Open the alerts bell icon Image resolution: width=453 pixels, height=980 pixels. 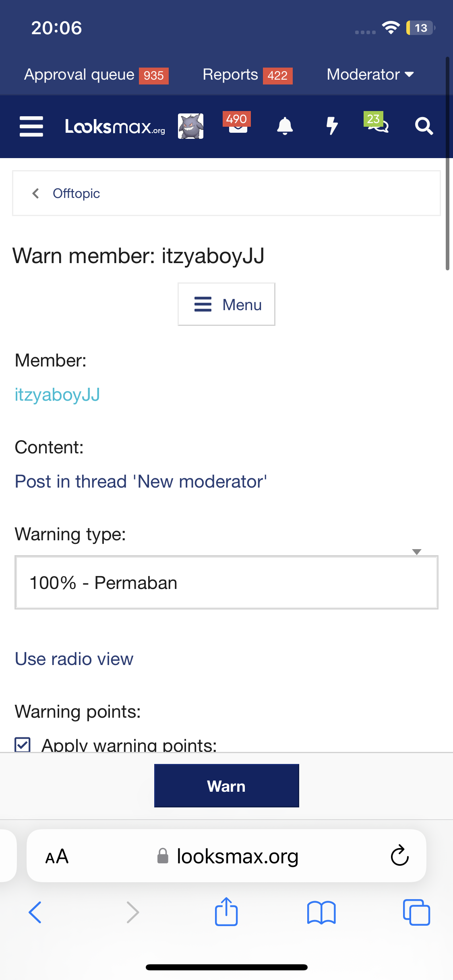pyautogui.click(x=285, y=126)
